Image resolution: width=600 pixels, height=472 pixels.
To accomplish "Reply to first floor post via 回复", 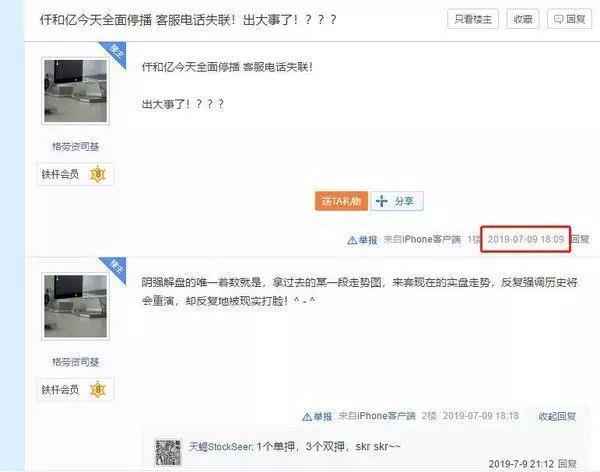I will tap(580, 239).
